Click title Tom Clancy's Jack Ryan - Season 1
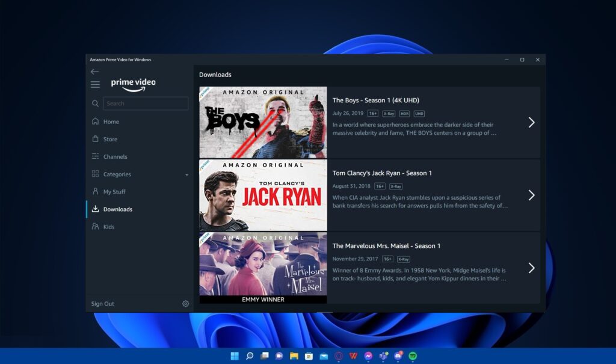 pos(382,173)
